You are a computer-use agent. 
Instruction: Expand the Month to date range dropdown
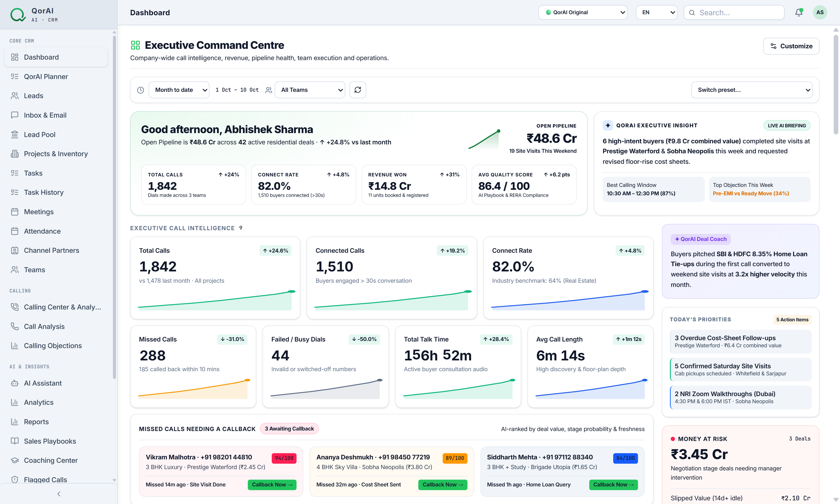tap(179, 90)
